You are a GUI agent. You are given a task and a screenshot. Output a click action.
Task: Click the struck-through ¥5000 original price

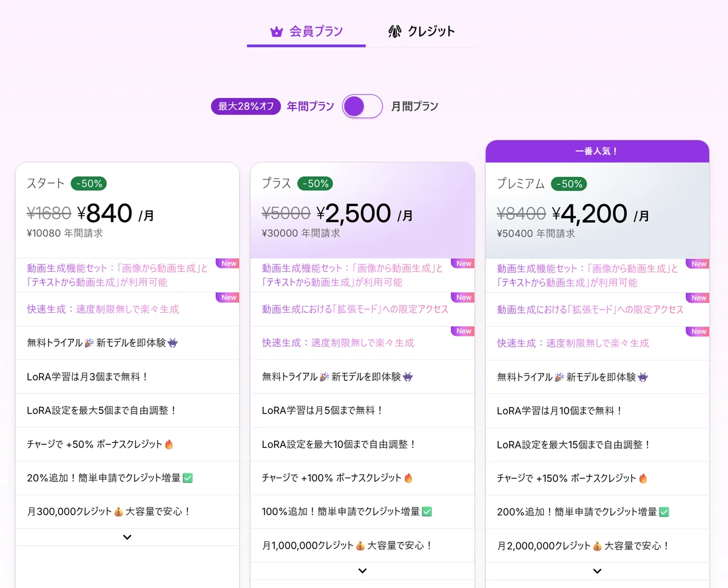coord(286,213)
